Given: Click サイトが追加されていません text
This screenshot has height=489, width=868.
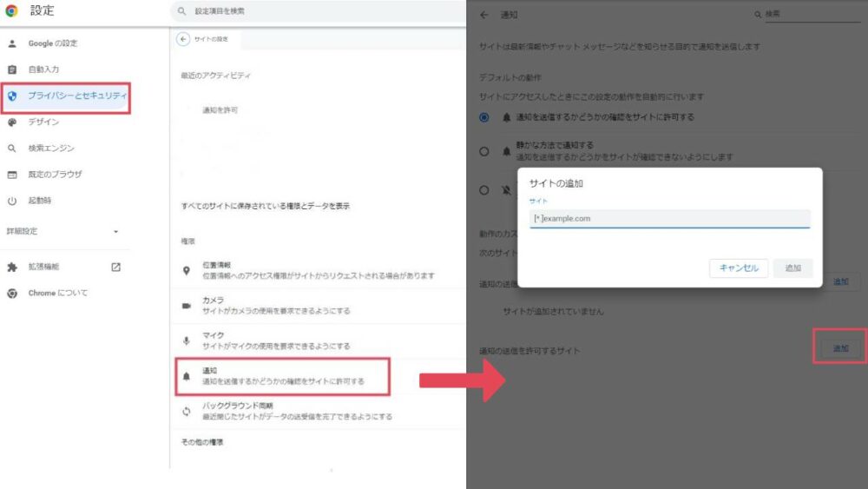Looking at the screenshot, I should (x=553, y=312).
